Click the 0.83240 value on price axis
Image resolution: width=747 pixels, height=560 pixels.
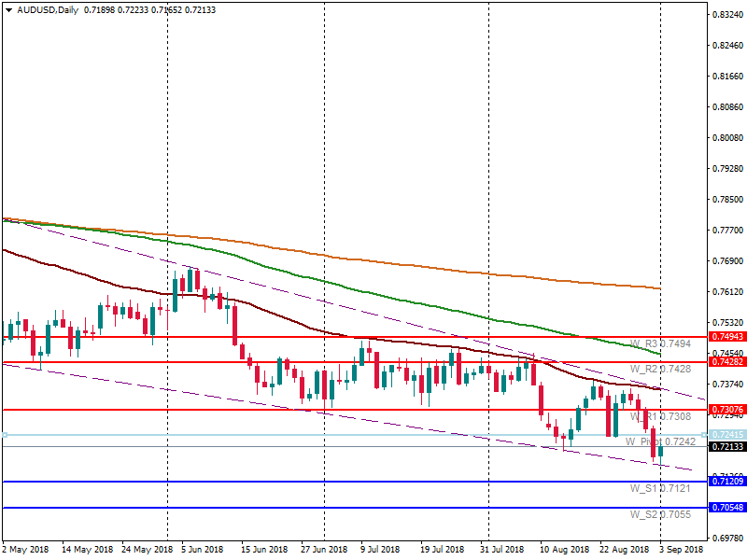coord(726,15)
